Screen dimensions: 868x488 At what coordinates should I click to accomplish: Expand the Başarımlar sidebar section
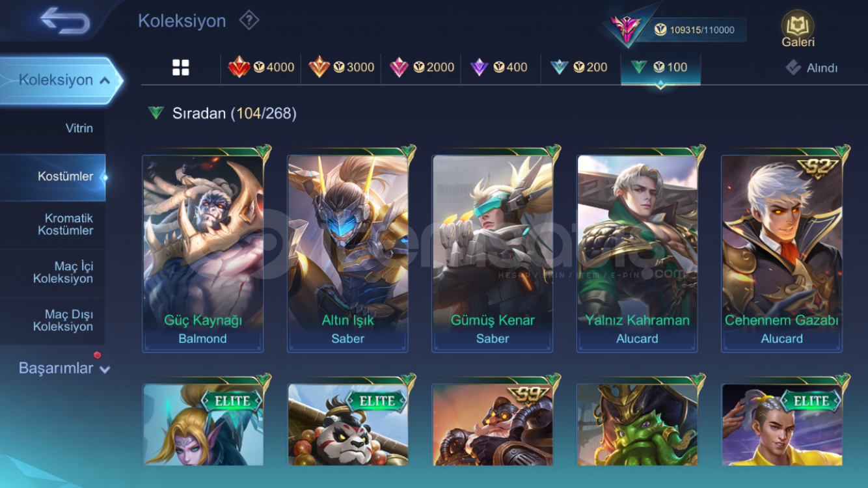pos(64,368)
